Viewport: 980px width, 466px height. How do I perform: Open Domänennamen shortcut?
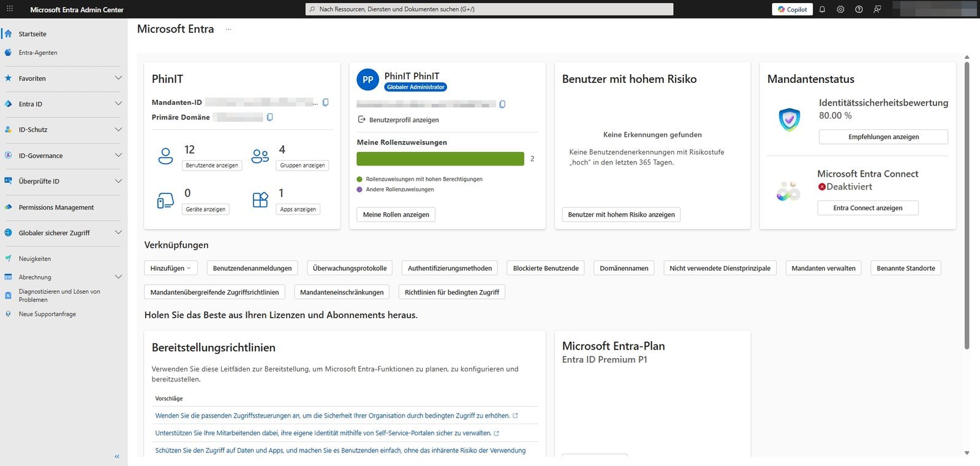point(624,268)
